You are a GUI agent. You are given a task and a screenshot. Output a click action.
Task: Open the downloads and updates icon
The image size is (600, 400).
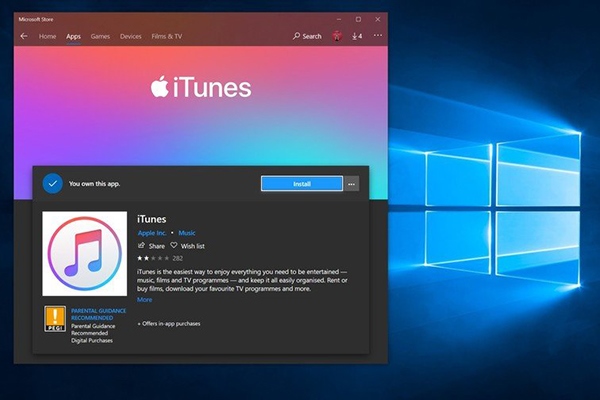click(x=357, y=36)
